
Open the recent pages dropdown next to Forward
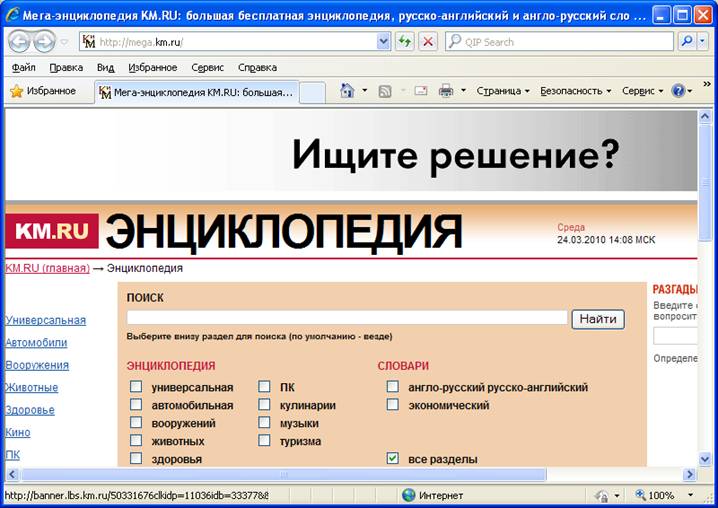(x=65, y=42)
